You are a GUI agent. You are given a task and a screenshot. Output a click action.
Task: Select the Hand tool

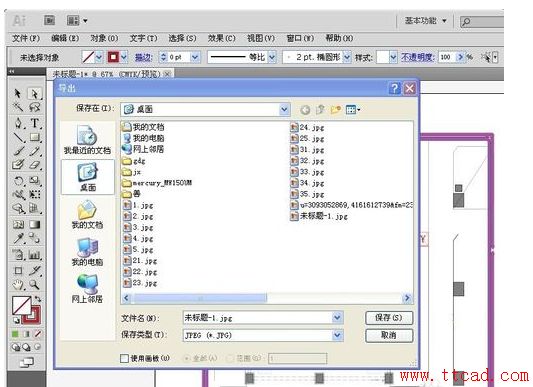click(19, 285)
